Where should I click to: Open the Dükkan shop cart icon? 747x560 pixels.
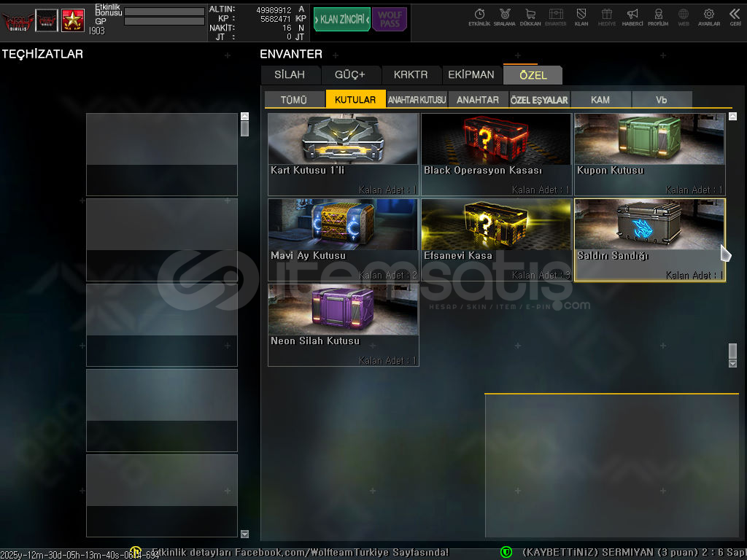[x=530, y=16]
